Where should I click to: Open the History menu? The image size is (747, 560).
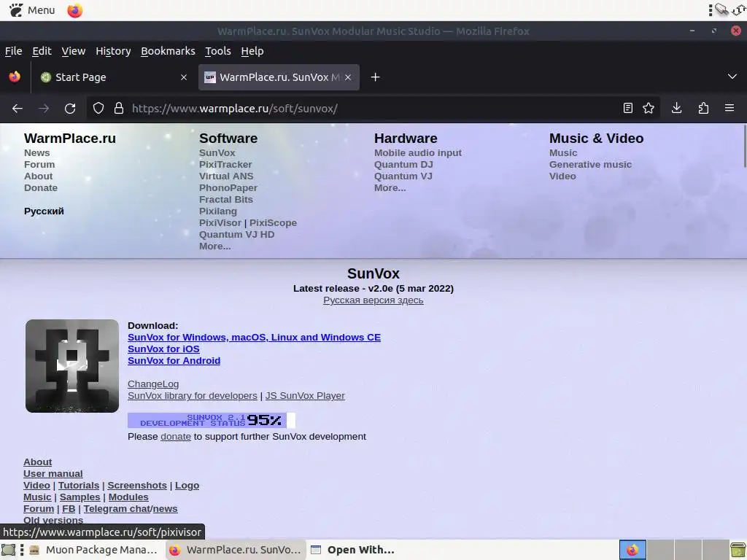pos(113,51)
